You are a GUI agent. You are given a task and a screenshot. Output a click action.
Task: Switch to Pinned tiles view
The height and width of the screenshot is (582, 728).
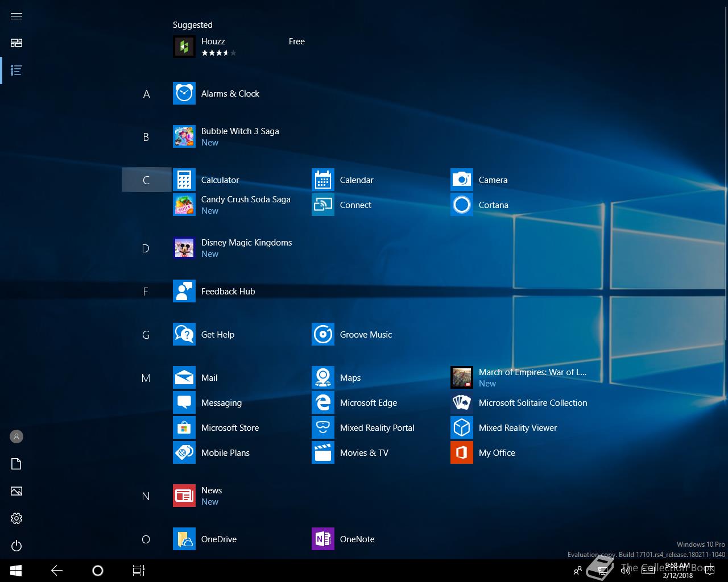pyautogui.click(x=16, y=43)
